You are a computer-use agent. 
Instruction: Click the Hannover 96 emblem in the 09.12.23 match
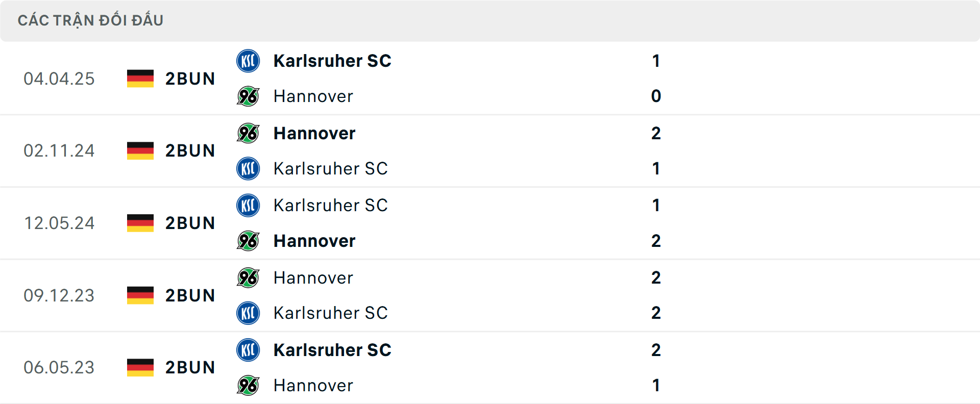[248, 278]
